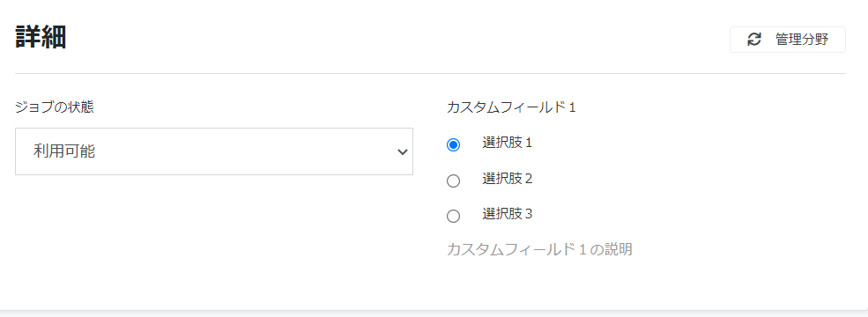The image size is (868, 317).
Task: Click the 詳細 section heading
Action: coord(41,38)
